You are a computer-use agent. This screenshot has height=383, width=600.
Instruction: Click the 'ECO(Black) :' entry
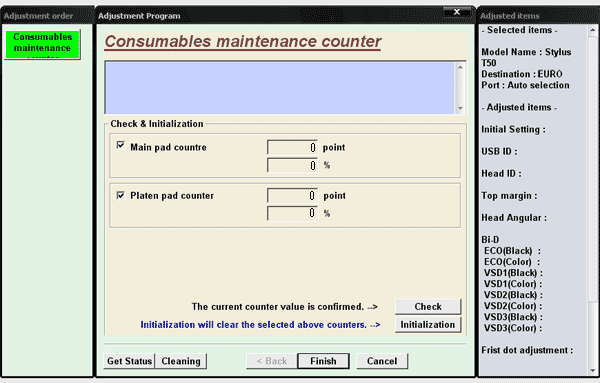(512, 251)
